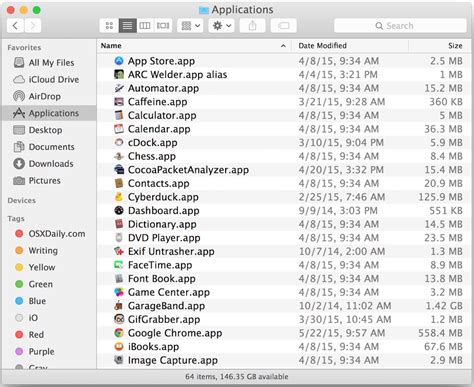Switch to column view

click(145, 26)
